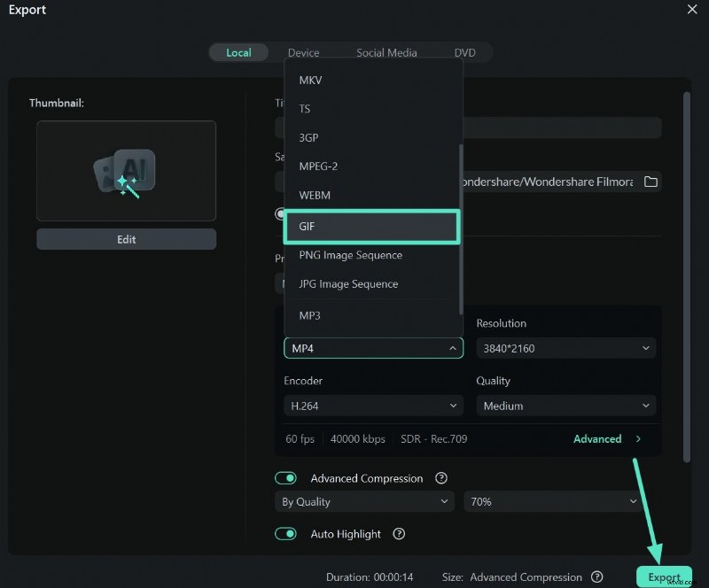Open the 70% compression level dropdown

pyautogui.click(x=552, y=501)
